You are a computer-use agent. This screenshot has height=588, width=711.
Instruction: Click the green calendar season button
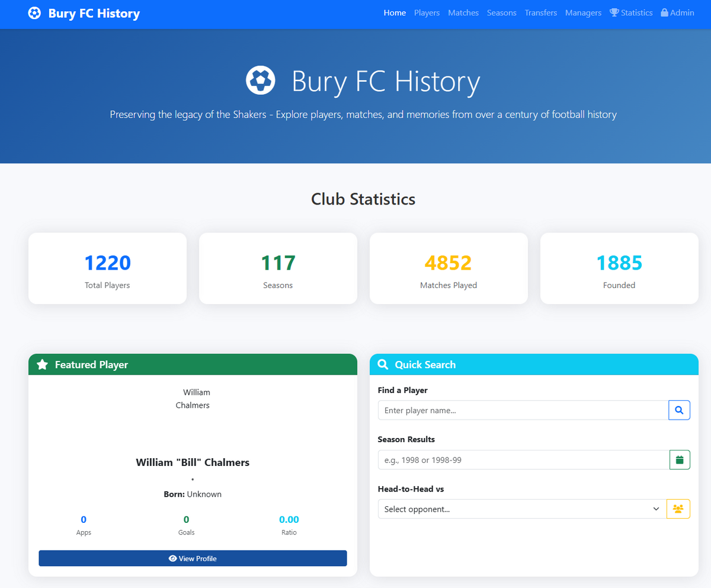pyautogui.click(x=680, y=459)
